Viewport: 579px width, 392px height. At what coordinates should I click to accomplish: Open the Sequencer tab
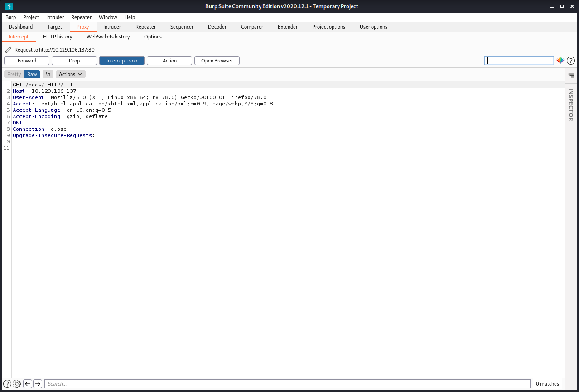(182, 27)
